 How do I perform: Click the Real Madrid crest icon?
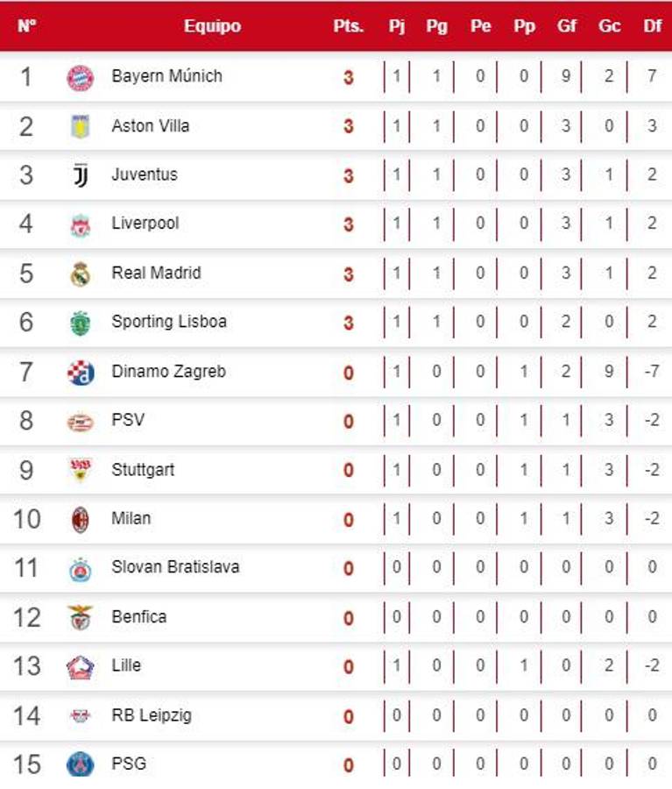(x=80, y=274)
